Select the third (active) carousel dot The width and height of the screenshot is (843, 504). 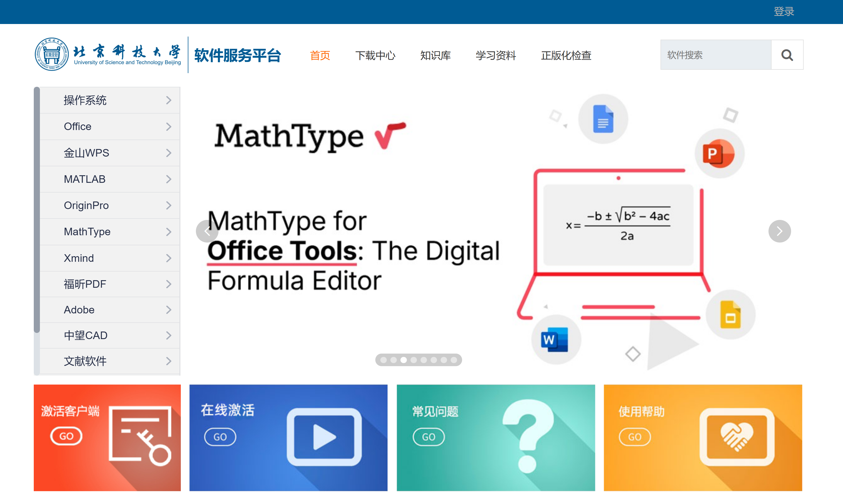[403, 360]
